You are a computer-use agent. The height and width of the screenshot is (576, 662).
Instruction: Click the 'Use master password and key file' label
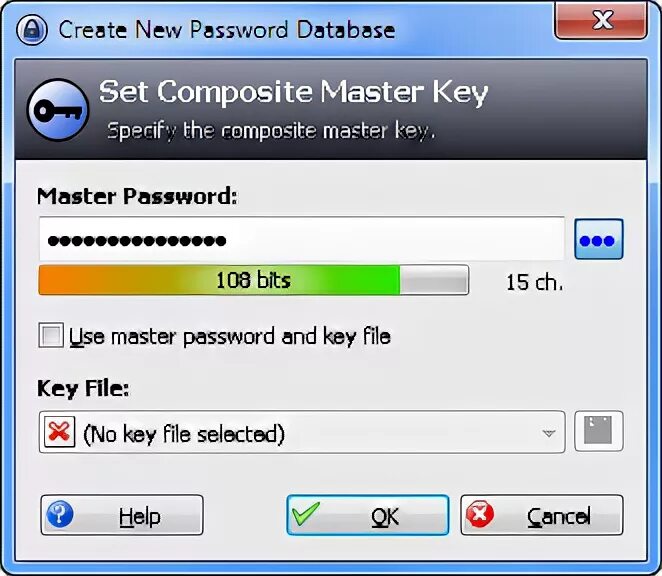[230, 337]
